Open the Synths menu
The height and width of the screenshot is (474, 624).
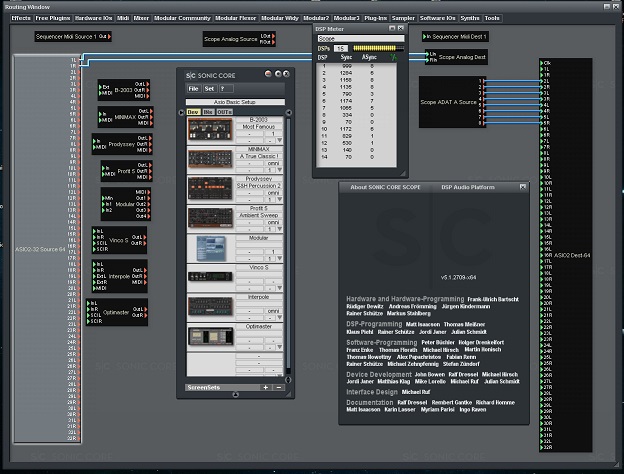[x=470, y=18]
